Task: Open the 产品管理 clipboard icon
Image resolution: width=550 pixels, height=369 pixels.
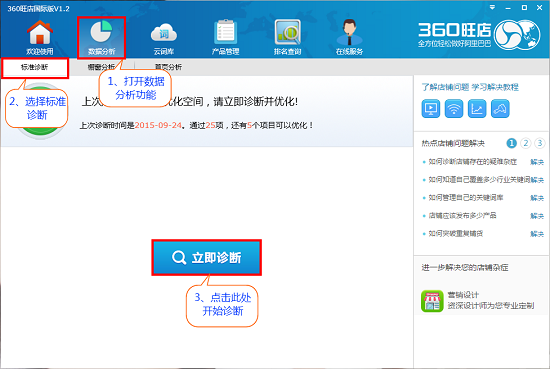Action: [226, 38]
